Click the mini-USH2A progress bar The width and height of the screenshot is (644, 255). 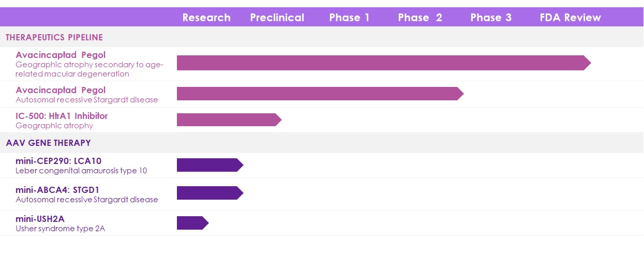pos(192,223)
